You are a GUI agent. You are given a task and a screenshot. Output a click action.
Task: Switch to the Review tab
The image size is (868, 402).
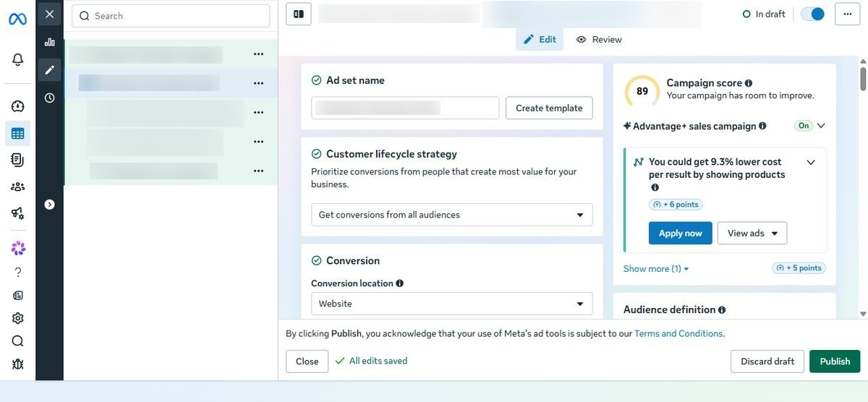(599, 40)
